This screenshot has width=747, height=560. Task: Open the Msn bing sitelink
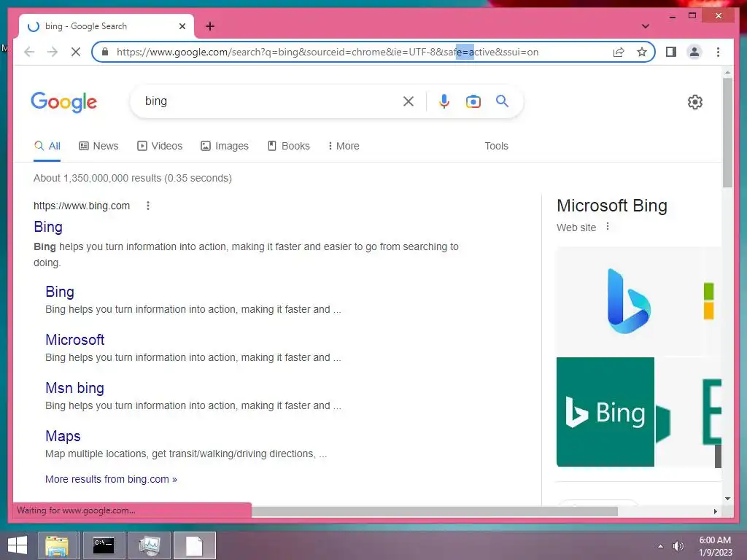point(75,388)
